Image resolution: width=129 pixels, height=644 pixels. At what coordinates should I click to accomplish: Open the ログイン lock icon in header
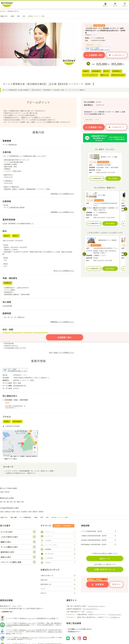tap(105, 4)
